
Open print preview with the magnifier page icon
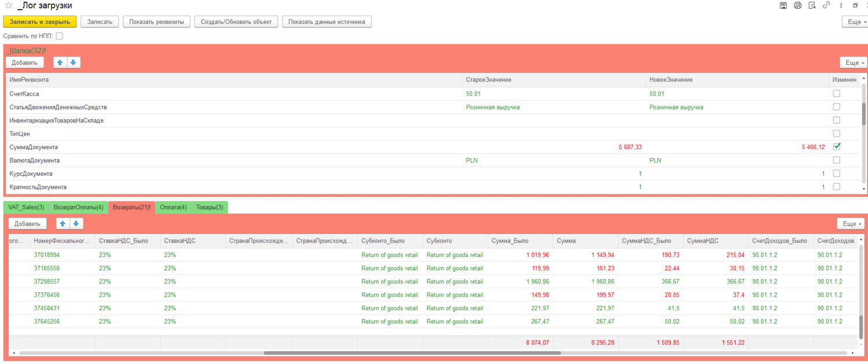click(x=812, y=6)
